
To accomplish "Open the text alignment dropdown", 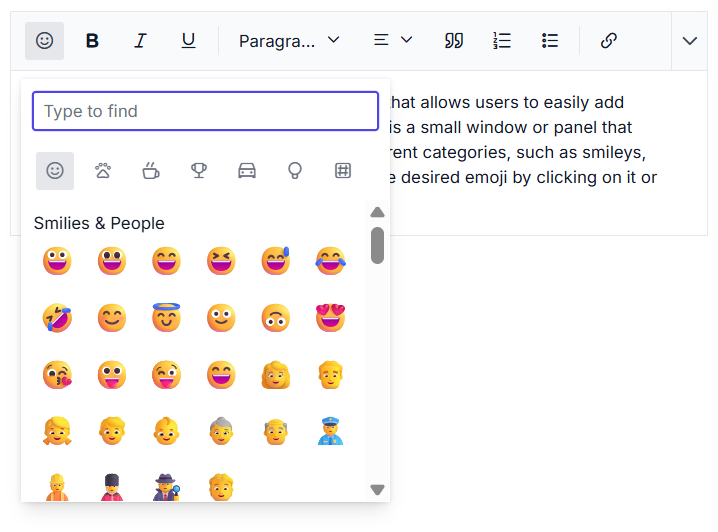I will 393,41.
